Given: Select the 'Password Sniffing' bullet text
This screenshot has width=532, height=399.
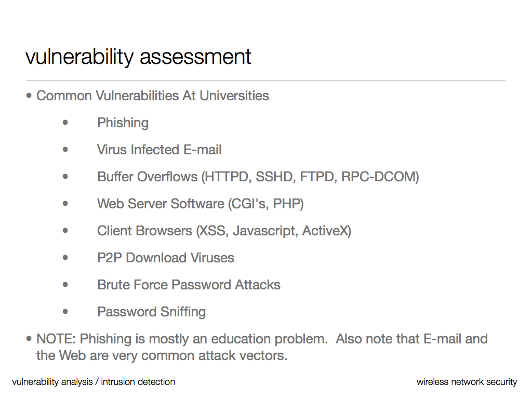Looking at the screenshot, I should point(151,312).
